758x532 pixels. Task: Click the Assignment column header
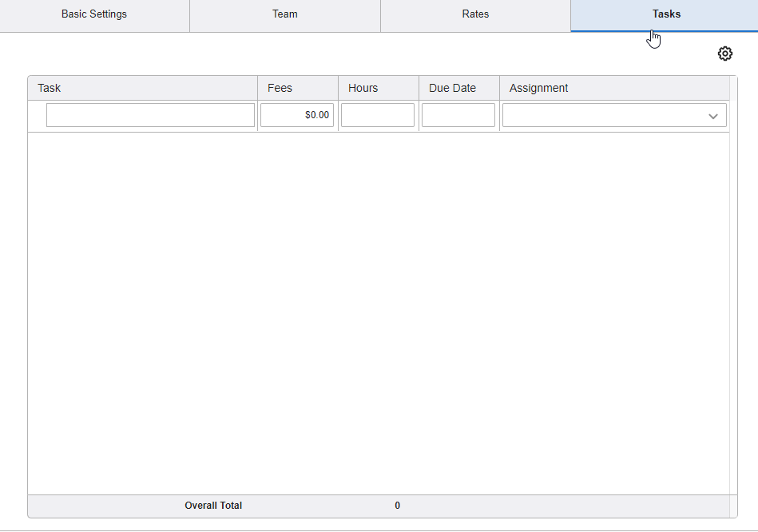click(538, 88)
